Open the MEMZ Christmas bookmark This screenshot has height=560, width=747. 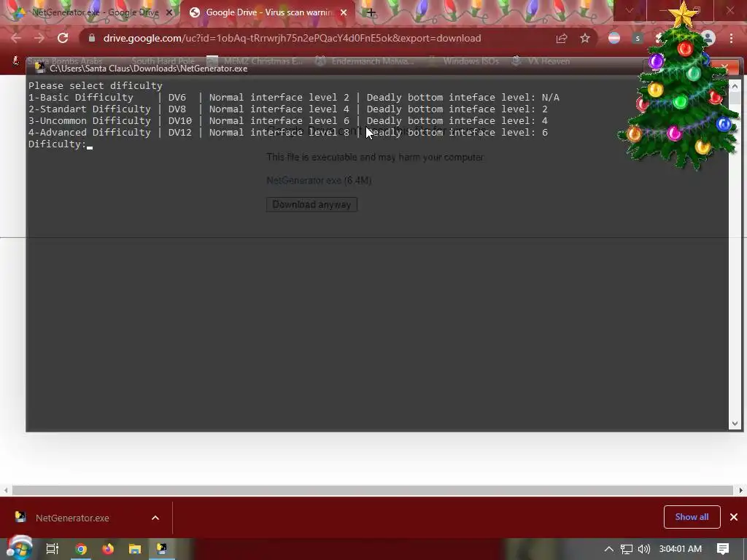tap(255, 61)
